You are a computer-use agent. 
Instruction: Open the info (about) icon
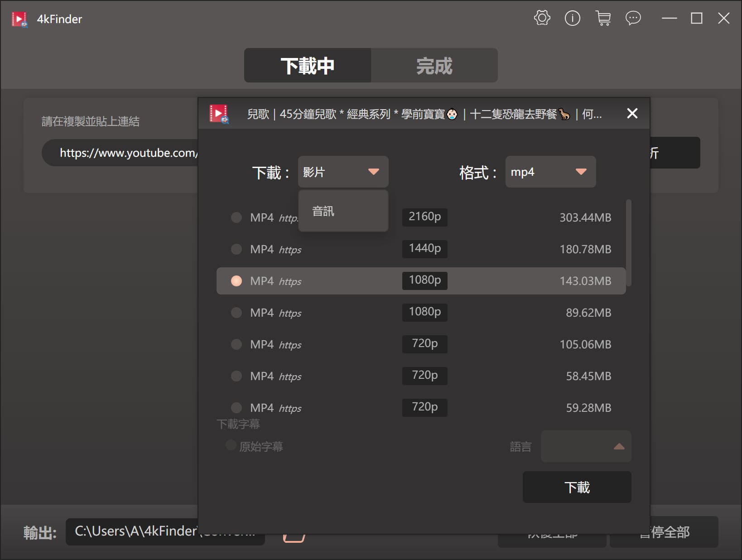point(572,18)
